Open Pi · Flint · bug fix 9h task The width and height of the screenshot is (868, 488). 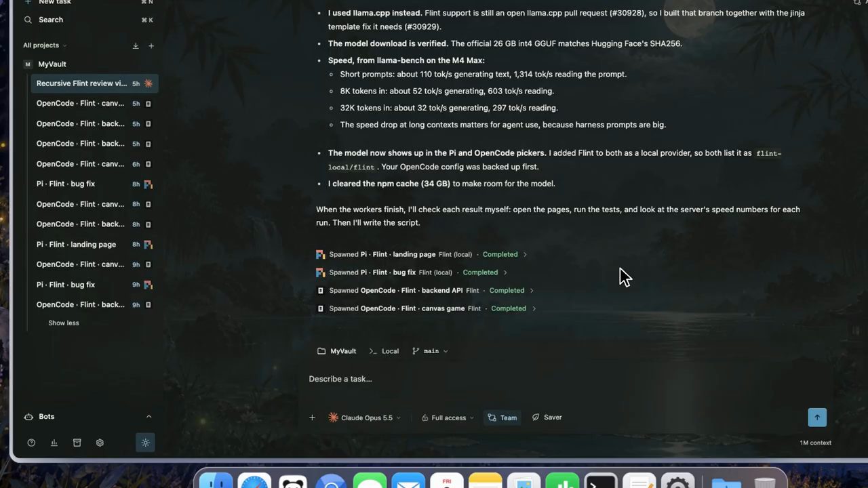pyautogui.click(x=94, y=285)
